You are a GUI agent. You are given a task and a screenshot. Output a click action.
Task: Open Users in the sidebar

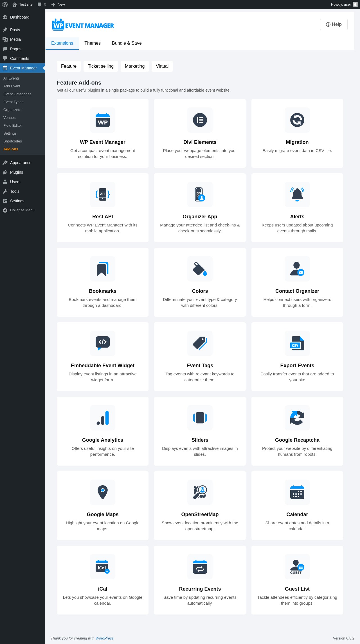pos(22,182)
